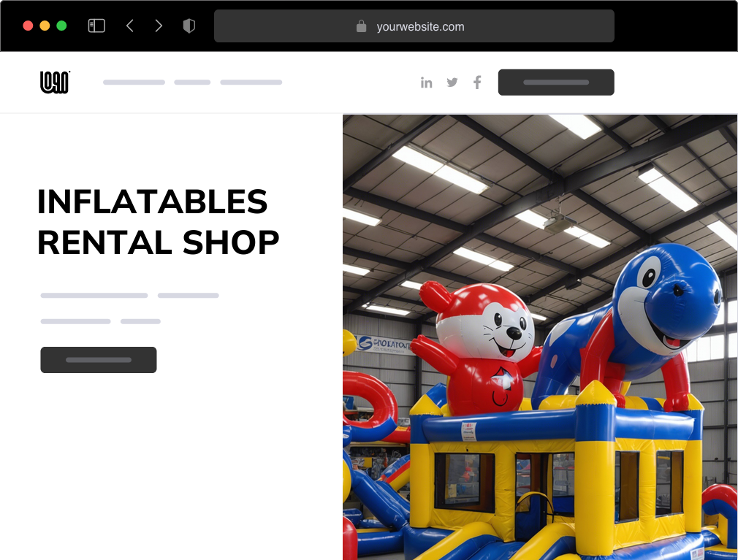Open the privacy shield icon
The width and height of the screenshot is (738, 560).
(x=189, y=26)
